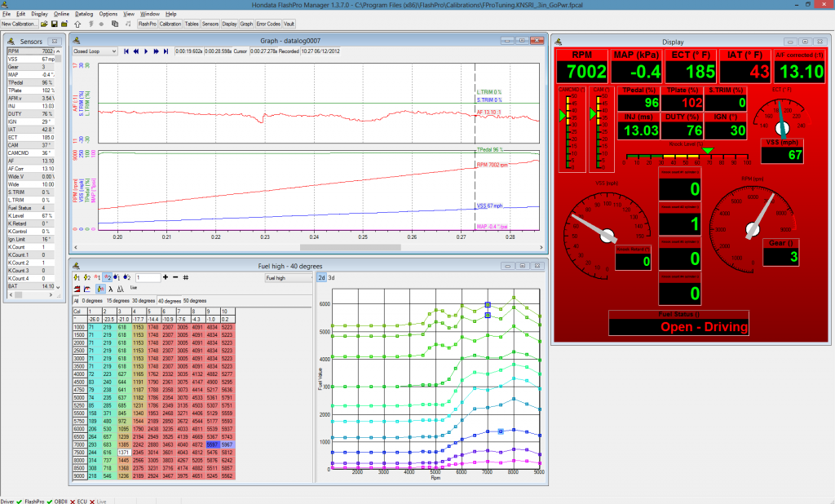Click the FlashPro toolbar button

tap(148, 24)
